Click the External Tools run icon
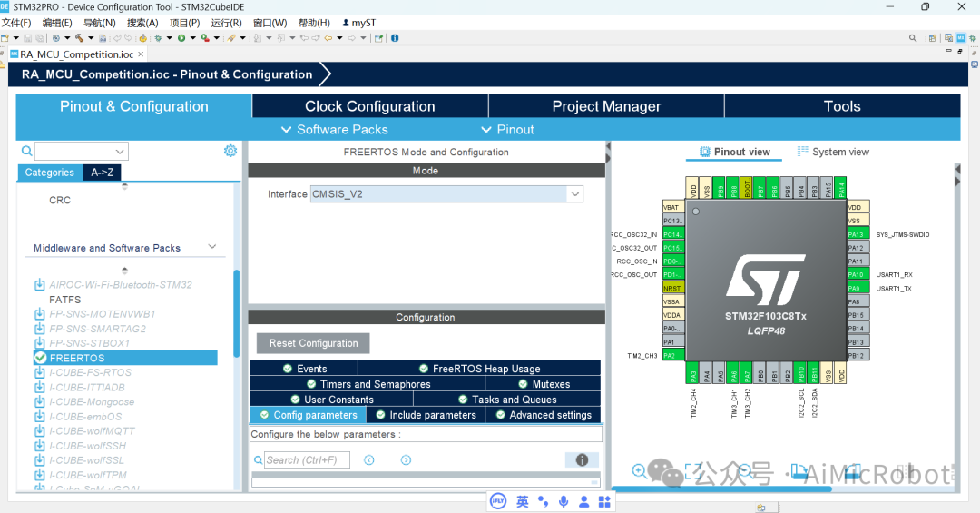This screenshot has height=513, width=980. coord(205,38)
